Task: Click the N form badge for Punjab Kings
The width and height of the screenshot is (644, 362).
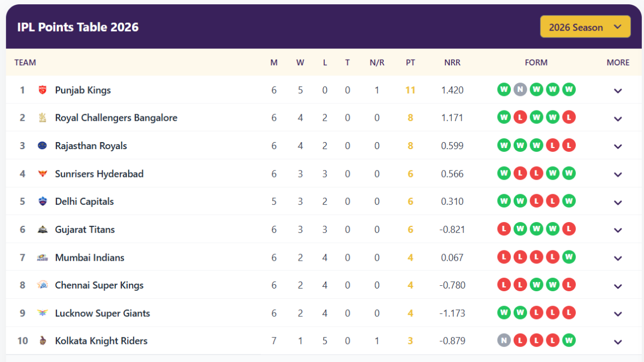Action: (x=520, y=90)
